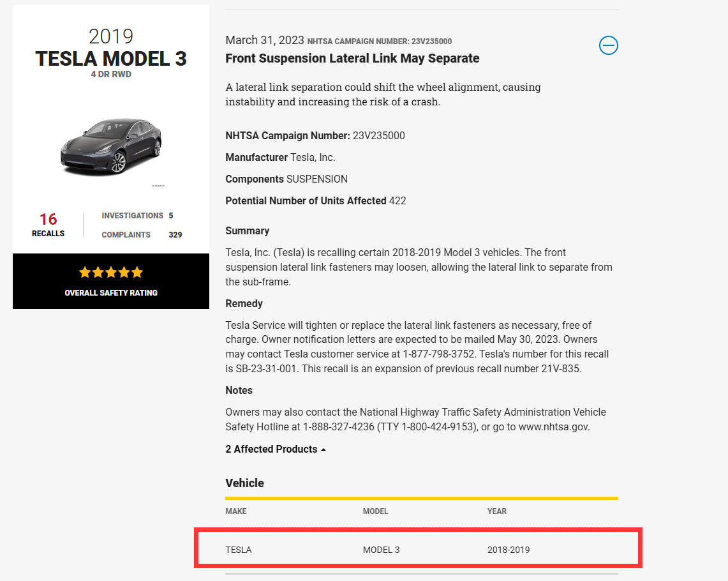Viewport: 728px width, 581px height.
Task: Click the first gold star in safety rating
Action: tap(85, 273)
